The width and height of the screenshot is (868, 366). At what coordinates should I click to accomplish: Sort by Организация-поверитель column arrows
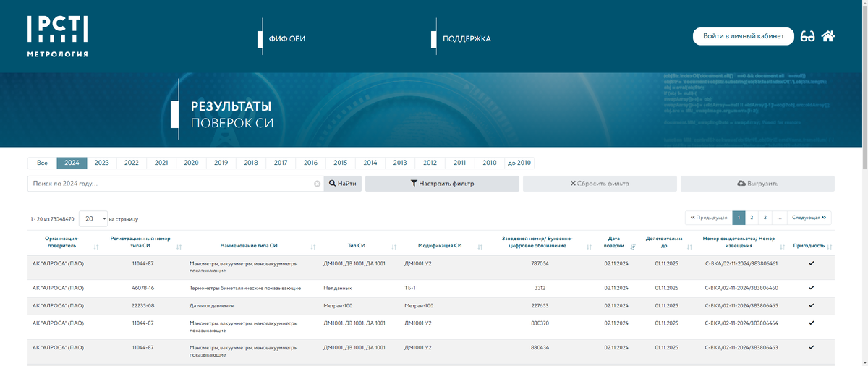click(x=97, y=247)
